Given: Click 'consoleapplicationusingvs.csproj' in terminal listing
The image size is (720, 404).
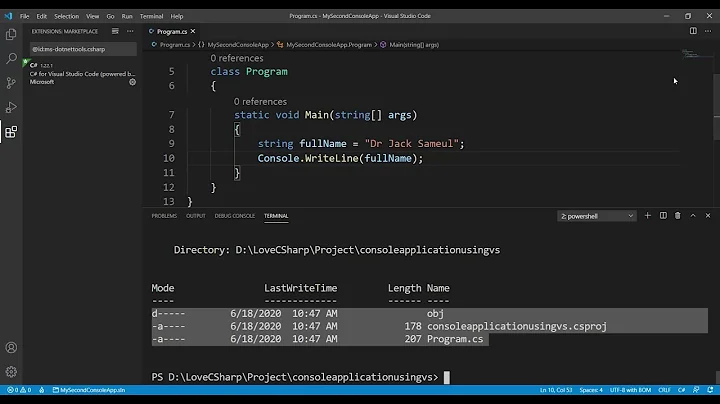Looking at the screenshot, I should click(x=517, y=326).
